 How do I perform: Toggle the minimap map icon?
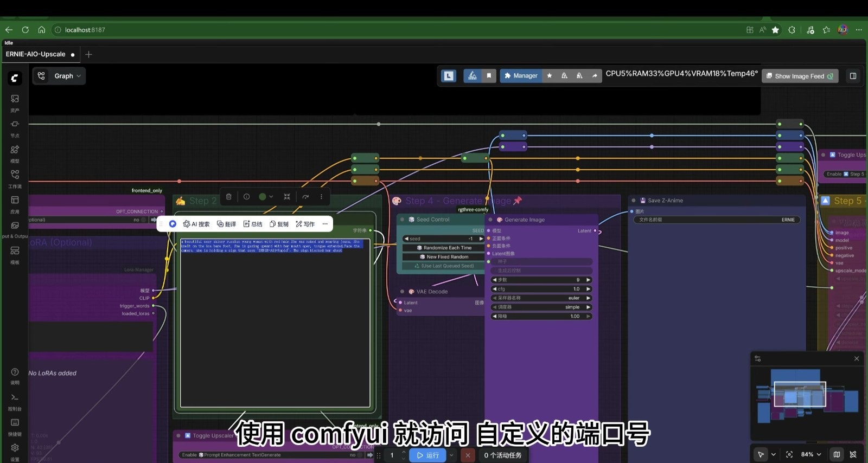[x=837, y=454]
